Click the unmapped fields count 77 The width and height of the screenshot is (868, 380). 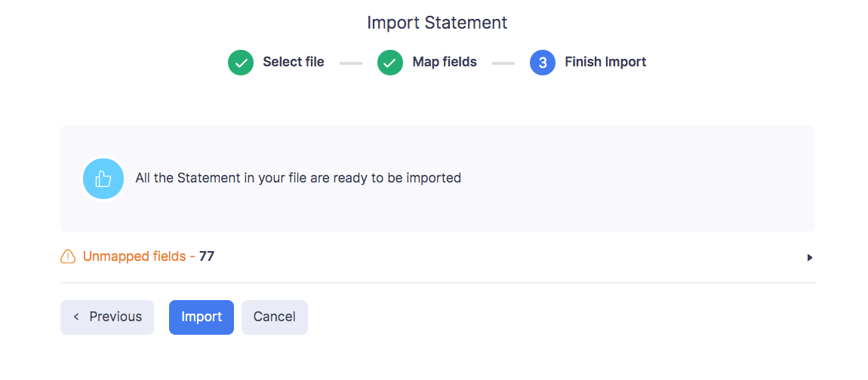pos(207,257)
